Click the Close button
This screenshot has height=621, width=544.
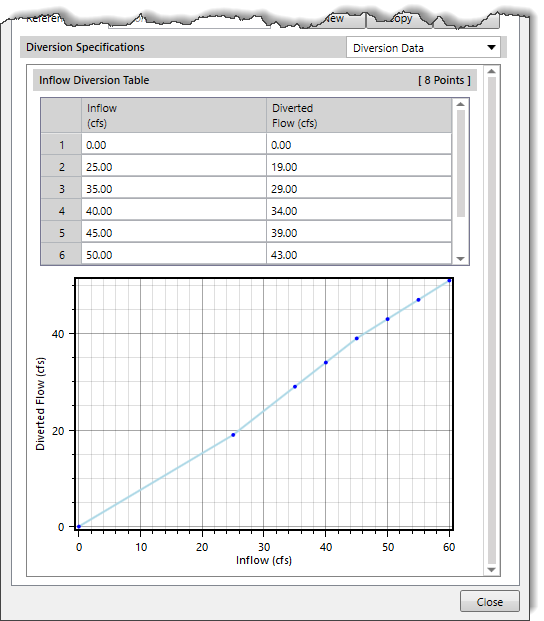coord(490,602)
